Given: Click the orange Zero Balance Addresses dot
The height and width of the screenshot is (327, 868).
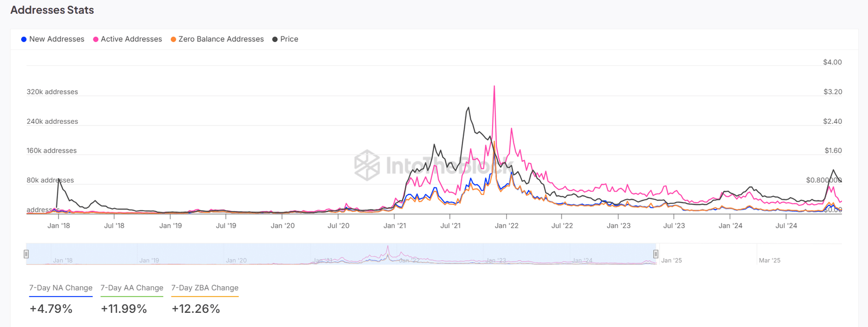Looking at the screenshot, I should (x=174, y=40).
